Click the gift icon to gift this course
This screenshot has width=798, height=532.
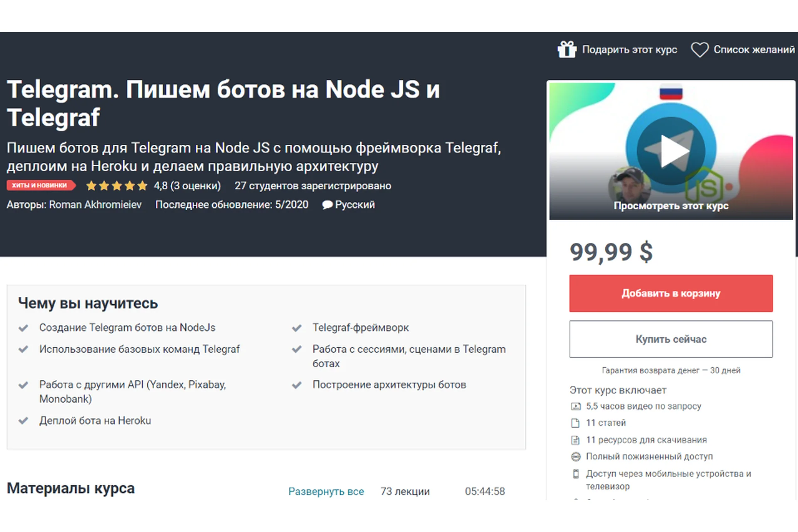click(566, 49)
